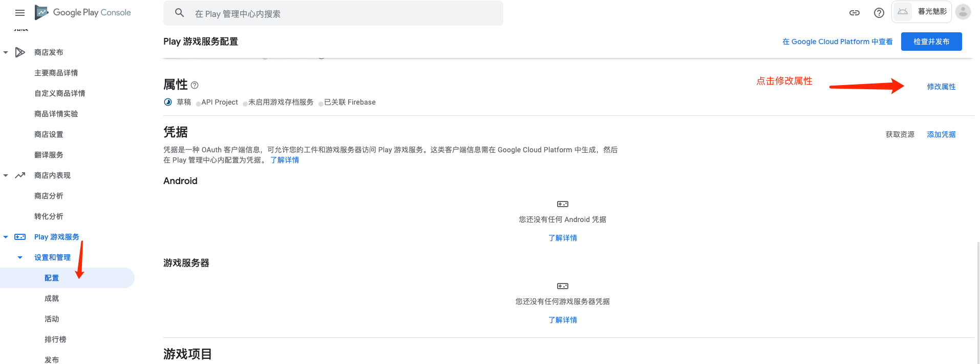Click the link icon in header
The width and height of the screenshot is (980, 364).
[x=854, y=13]
